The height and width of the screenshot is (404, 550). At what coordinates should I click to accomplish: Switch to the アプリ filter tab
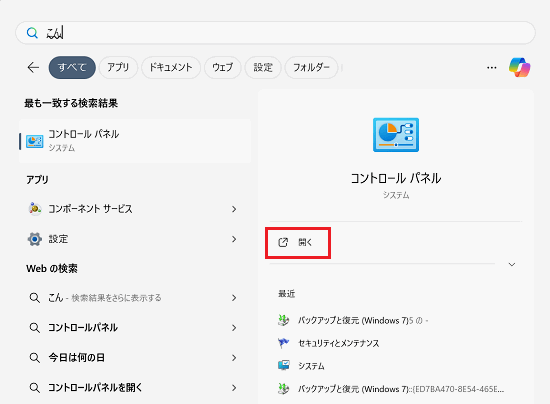click(118, 67)
